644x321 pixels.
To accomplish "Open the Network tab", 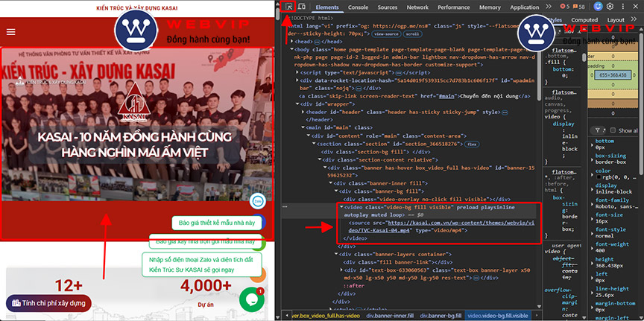I will [417, 7].
